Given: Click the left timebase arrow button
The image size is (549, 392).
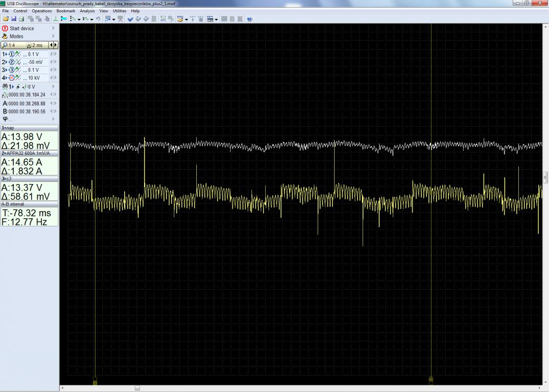Looking at the screenshot, I should 50,45.
